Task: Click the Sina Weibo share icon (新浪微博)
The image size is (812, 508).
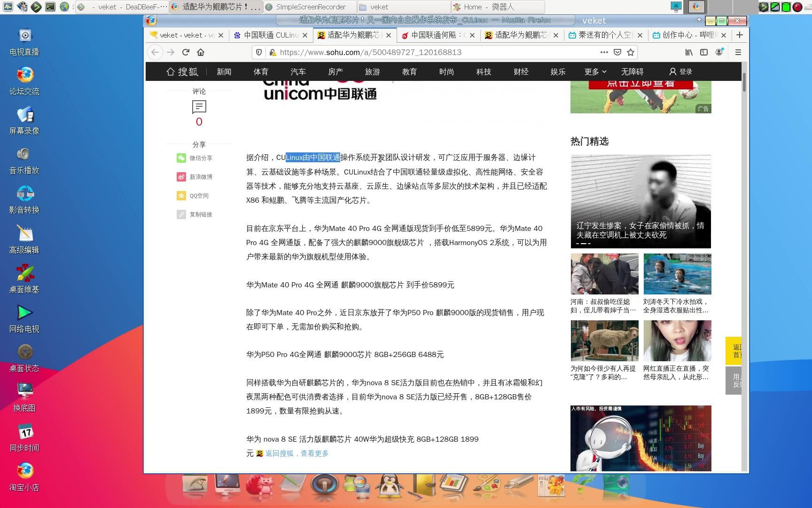Action: pos(181,177)
